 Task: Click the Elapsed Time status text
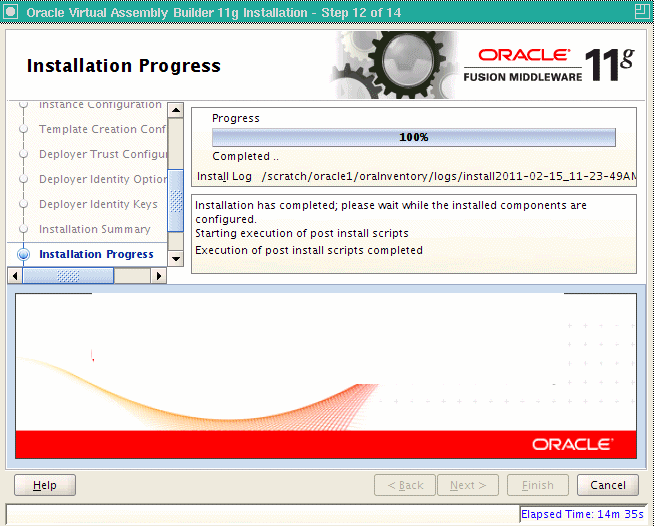point(582,514)
